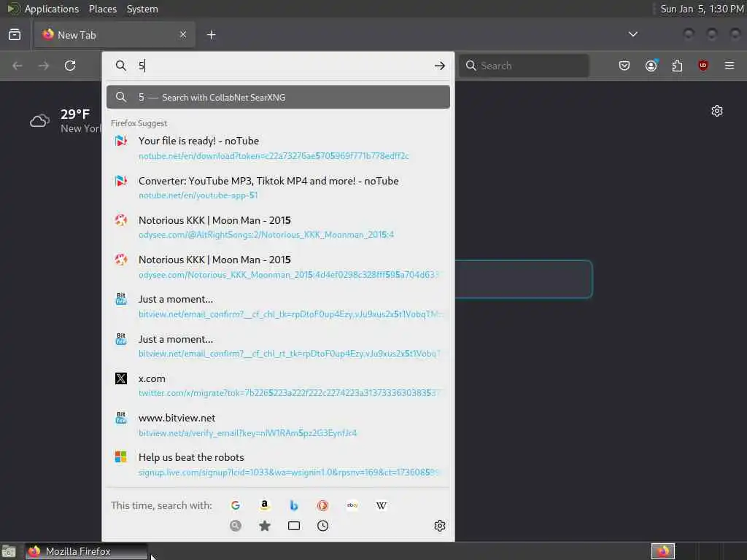This screenshot has width=747, height=560.
Task: Save to Pocket icon
Action: tap(624, 66)
